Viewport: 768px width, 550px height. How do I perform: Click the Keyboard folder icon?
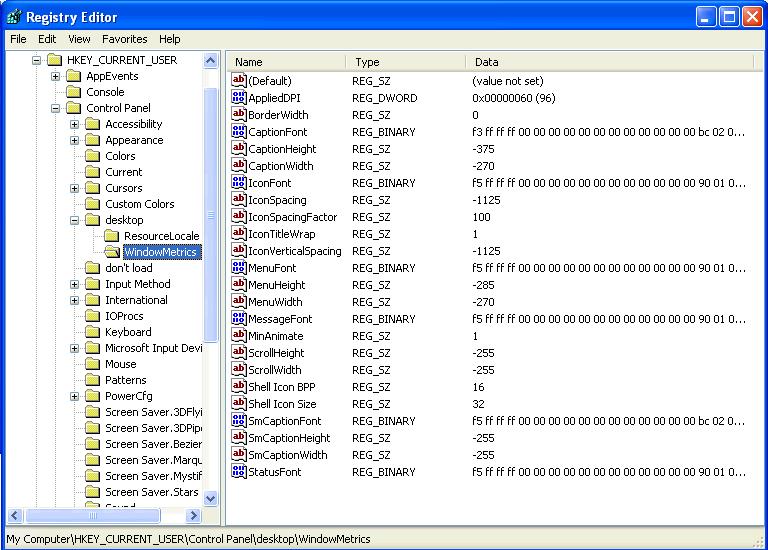point(93,332)
